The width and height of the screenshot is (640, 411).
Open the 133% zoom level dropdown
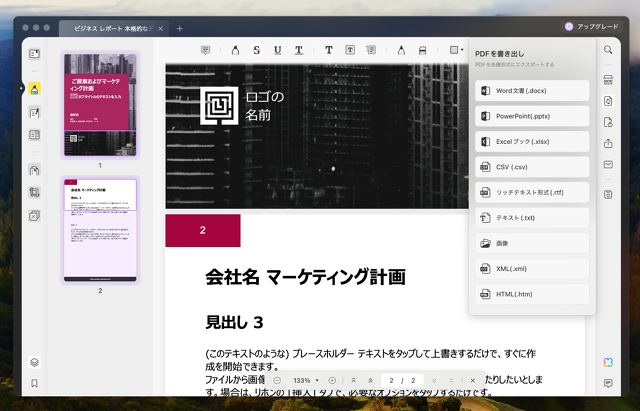click(x=305, y=380)
